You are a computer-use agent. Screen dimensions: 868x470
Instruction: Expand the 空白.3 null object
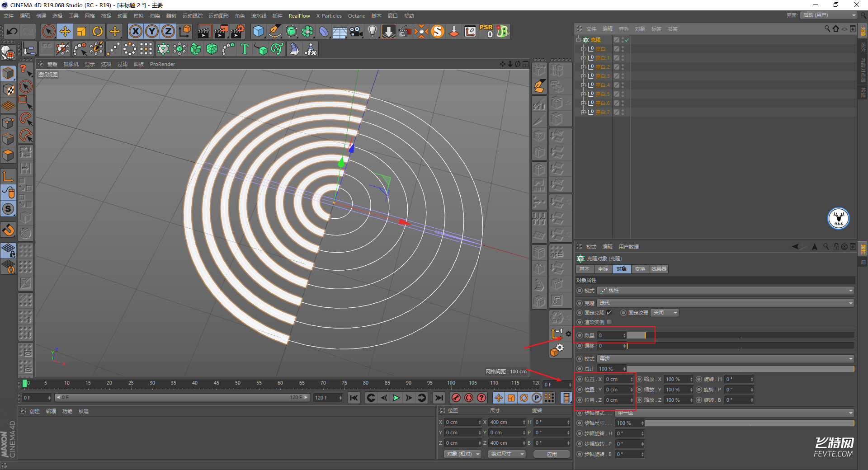pyautogui.click(x=583, y=76)
